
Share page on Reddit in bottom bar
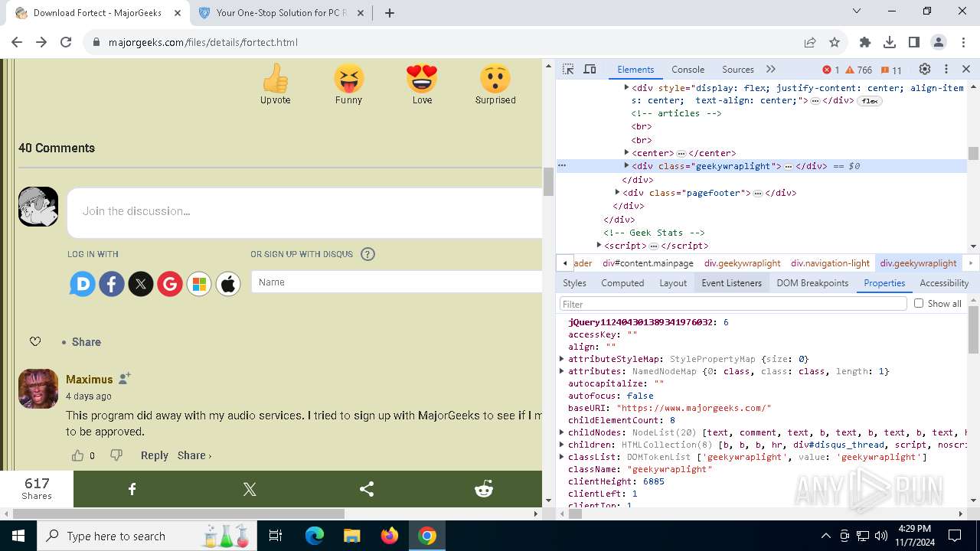[484, 489]
